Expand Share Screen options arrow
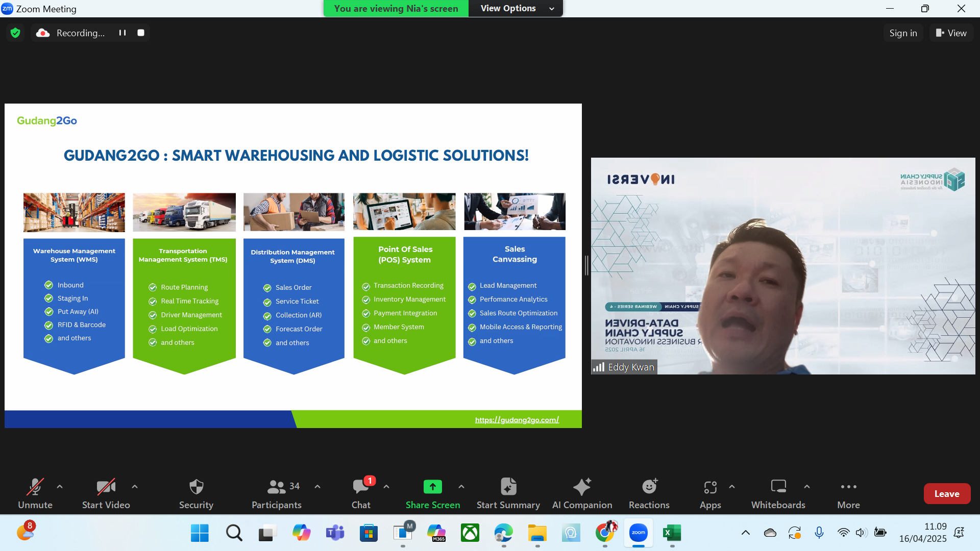 click(461, 487)
